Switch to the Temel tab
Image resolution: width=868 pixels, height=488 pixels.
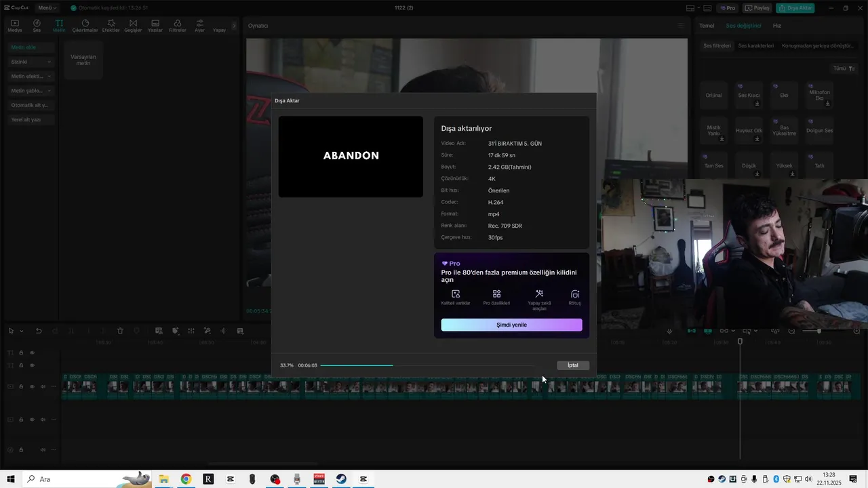[707, 26]
